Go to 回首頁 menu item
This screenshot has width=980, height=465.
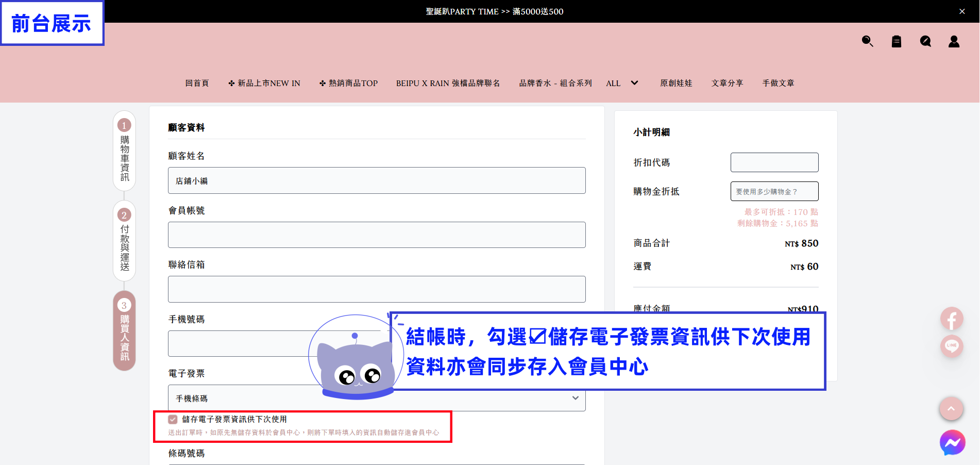coord(197,83)
